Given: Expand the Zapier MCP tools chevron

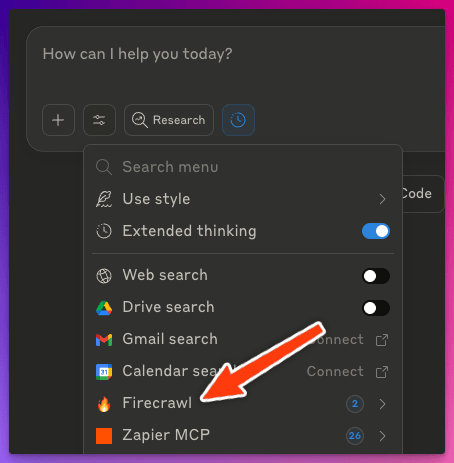Looking at the screenshot, I should pos(382,436).
